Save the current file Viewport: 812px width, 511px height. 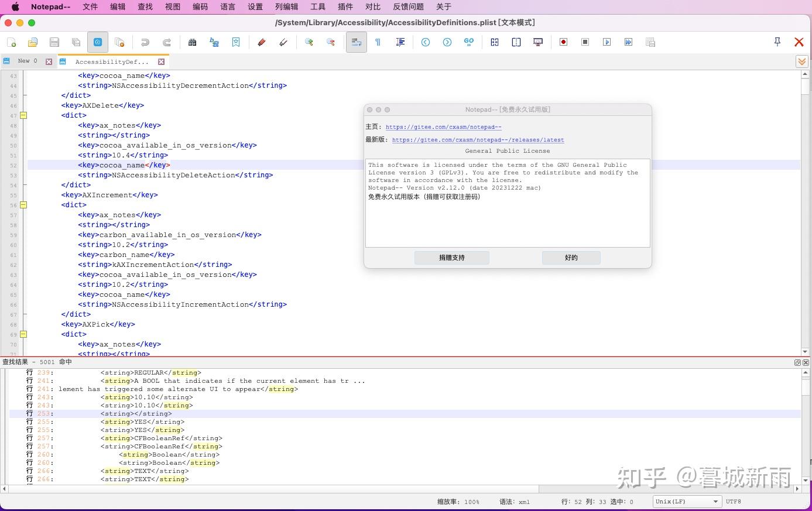tap(54, 42)
